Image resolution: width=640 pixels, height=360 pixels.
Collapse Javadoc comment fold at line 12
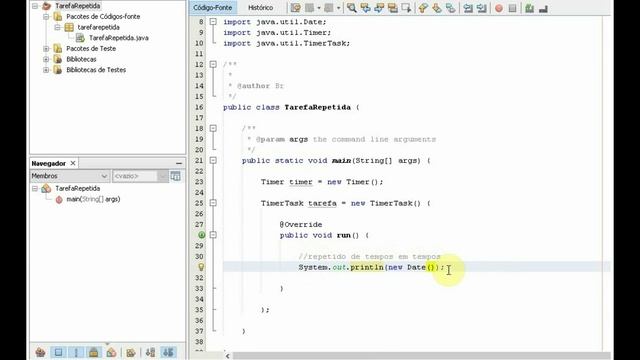tap(213, 64)
